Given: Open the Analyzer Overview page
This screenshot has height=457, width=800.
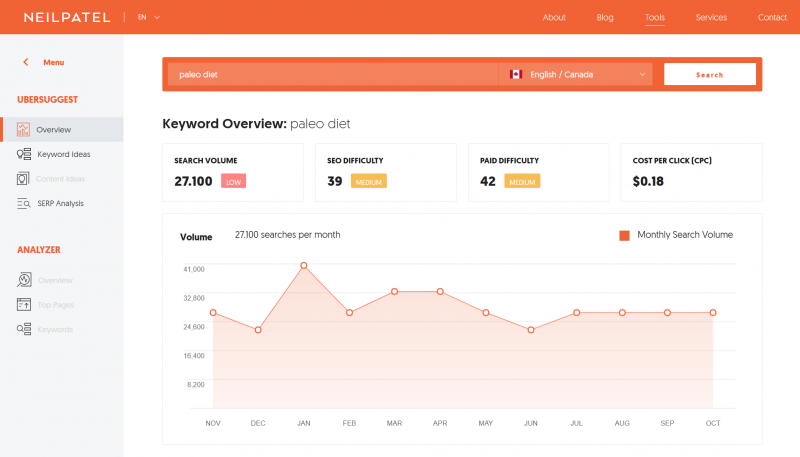Looking at the screenshot, I should point(55,281).
